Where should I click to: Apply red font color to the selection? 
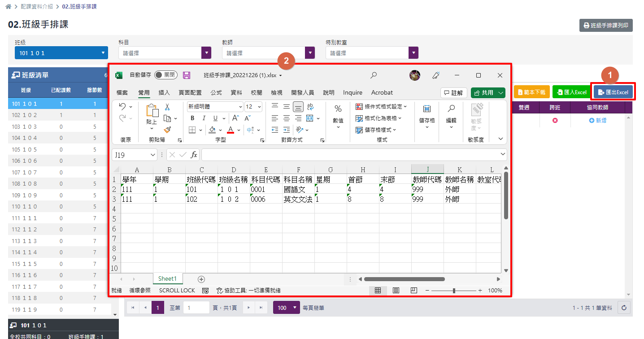pyautogui.click(x=231, y=130)
